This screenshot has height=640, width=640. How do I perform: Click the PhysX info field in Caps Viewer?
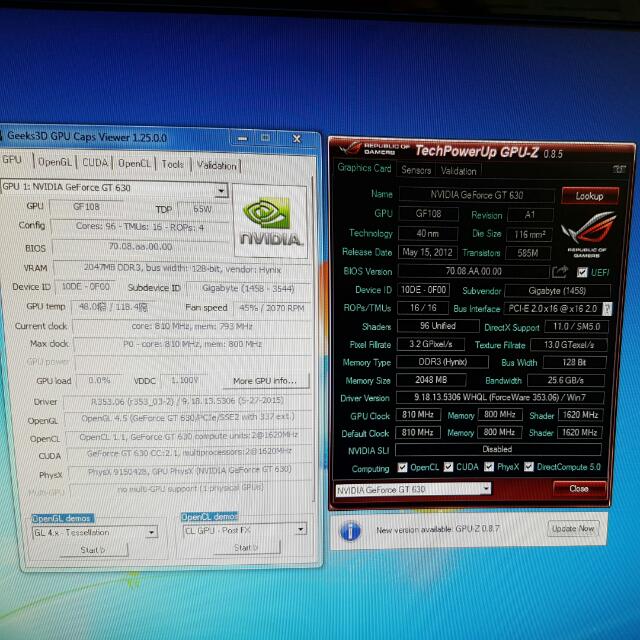[190, 470]
